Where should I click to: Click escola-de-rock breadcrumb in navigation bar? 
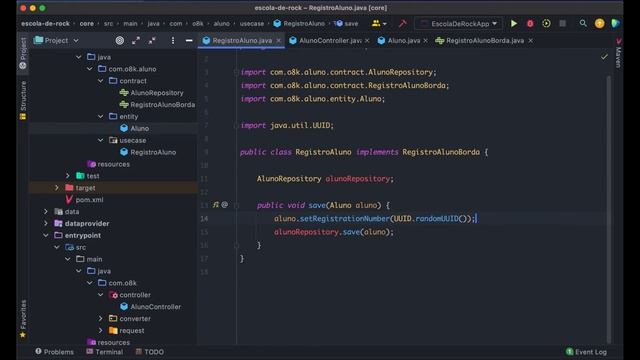(45, 24)
